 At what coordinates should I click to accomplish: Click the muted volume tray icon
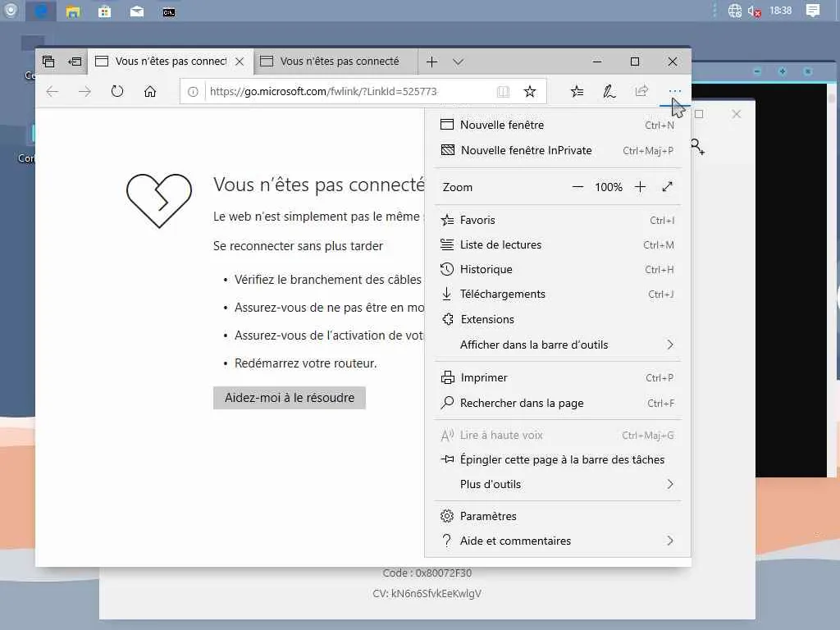pos(755,11)
